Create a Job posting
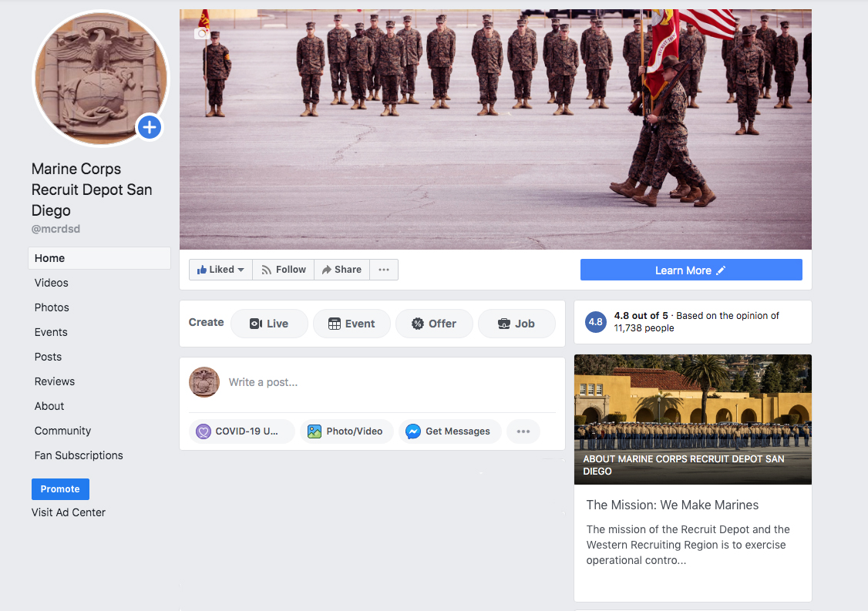The image size is (868, 611). pyautogui.click(x=516, y=324)
